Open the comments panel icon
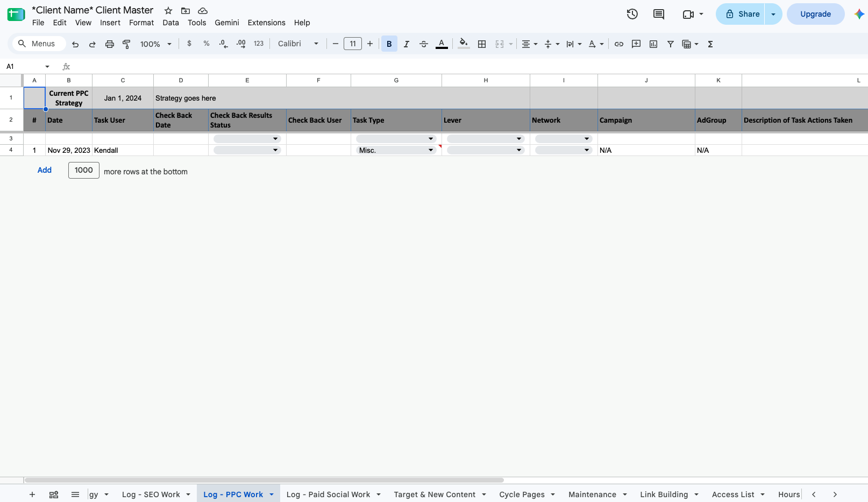868x502 pixels. (x=659, y=14)
